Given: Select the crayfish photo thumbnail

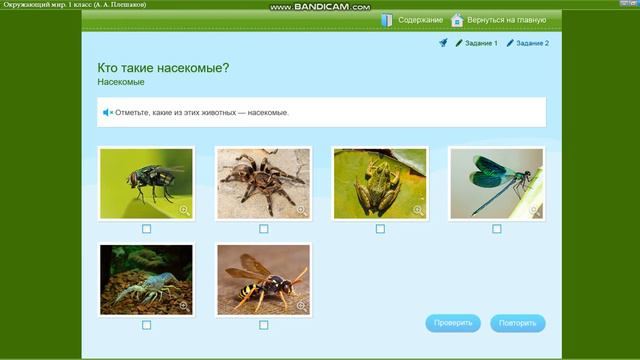Looking at the screenshot, I should (x=147, y=280).
